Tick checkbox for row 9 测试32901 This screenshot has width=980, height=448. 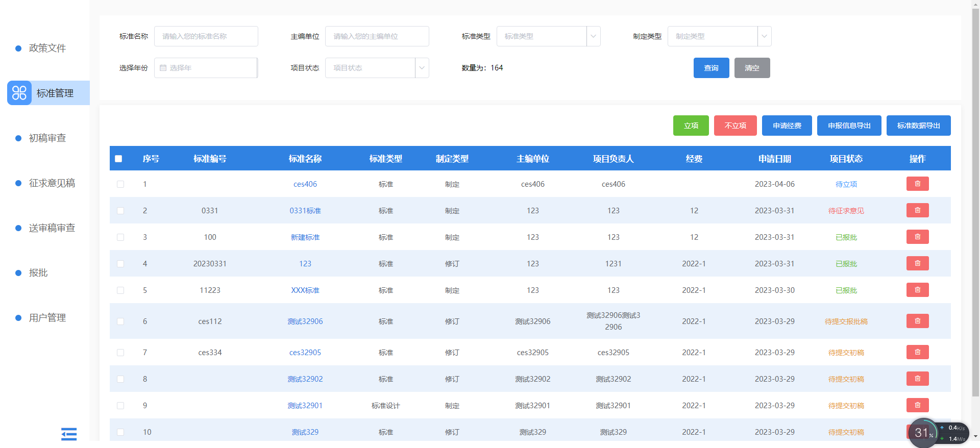(x=120, y=406)
